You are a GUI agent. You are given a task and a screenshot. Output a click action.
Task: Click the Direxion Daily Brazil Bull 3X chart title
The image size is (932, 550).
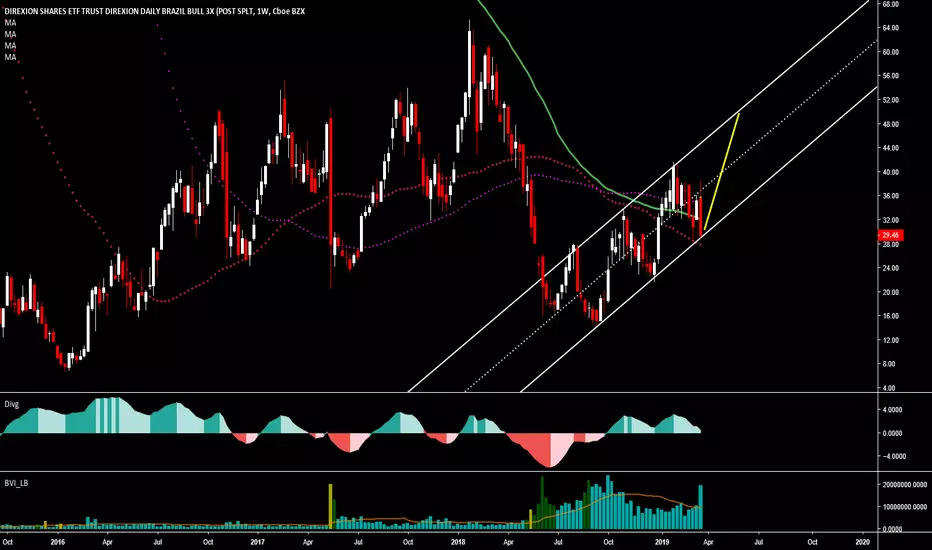[x=155, y=11]
